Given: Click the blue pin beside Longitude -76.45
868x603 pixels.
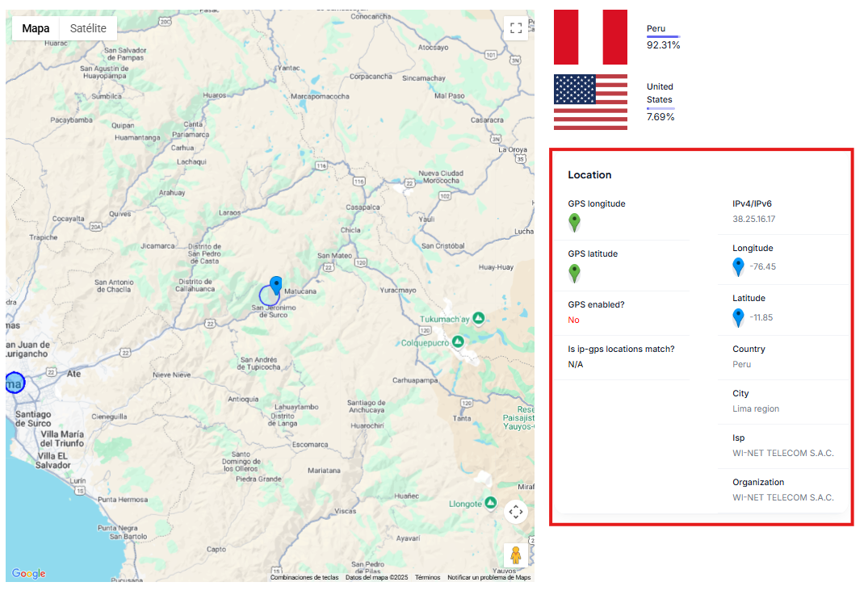Looking at the screenshot, I should [739, 266].
